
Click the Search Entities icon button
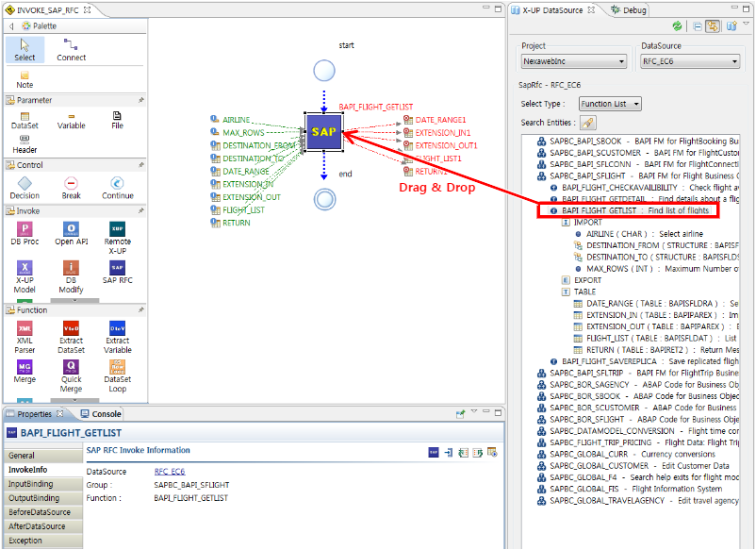587,123
